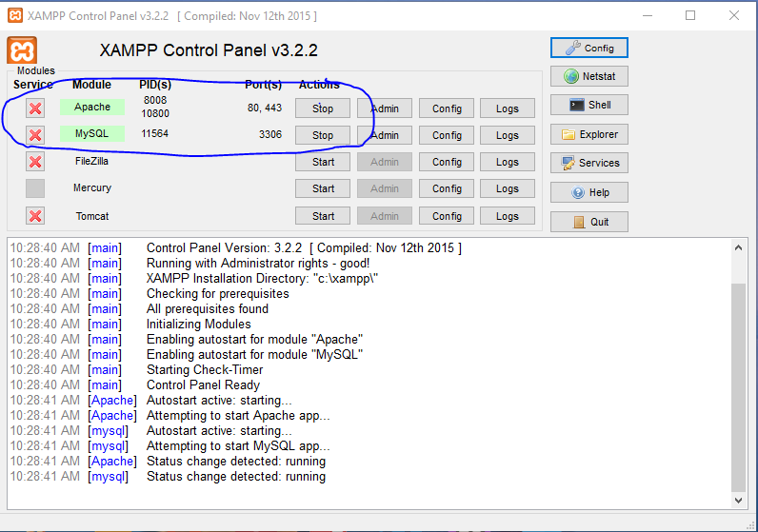The image size is (758, 532).
Task: Open Mercury Logs menu
Action: (x=508, y=188)
